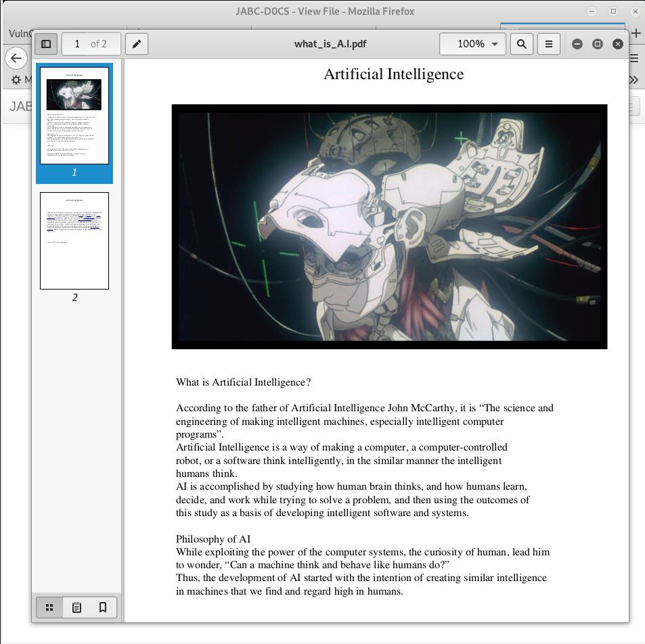
Task: Click the robot head image in document
Action: pyautogui.click(x=389, y=227)
